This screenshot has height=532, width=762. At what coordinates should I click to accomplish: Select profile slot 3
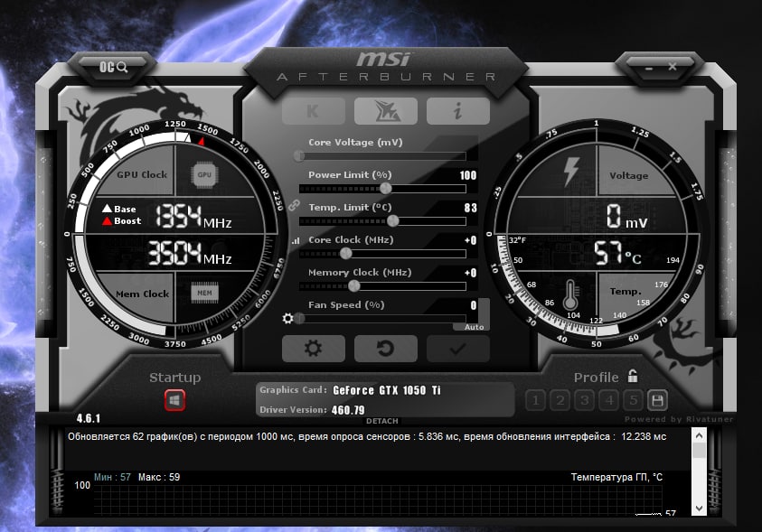click(x=585, y=400)
